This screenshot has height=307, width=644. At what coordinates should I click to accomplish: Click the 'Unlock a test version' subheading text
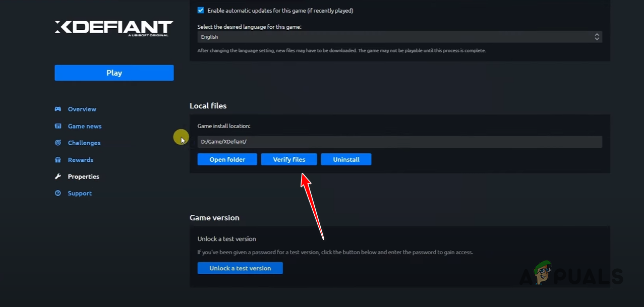[x=227, y=239]
